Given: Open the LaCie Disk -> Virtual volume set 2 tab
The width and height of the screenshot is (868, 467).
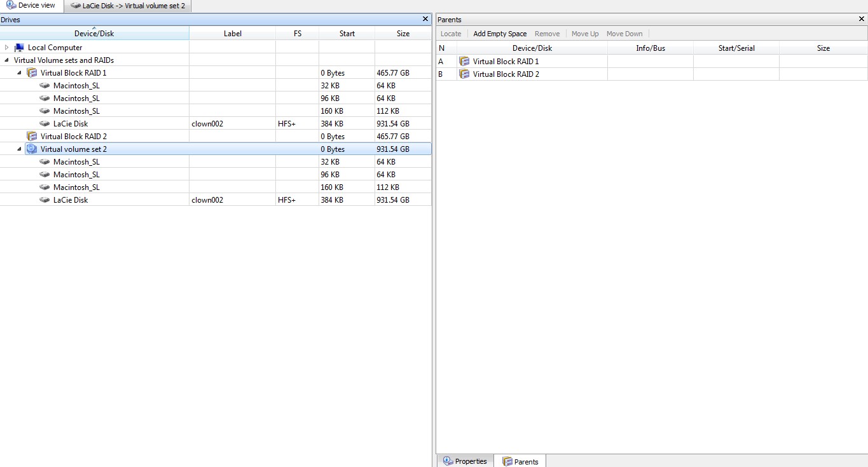Looking at the screenshot, I should 128,6.
